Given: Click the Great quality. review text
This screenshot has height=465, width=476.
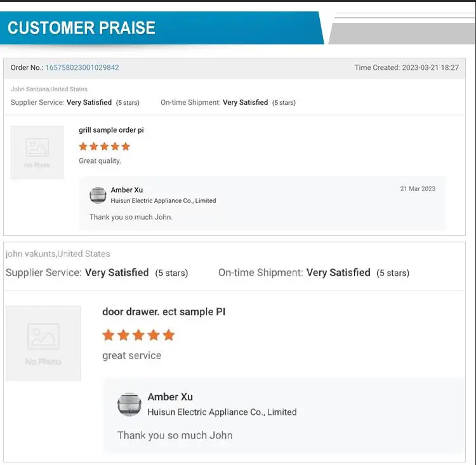Looking at the screenshot, I should click(x=100, y=161).
